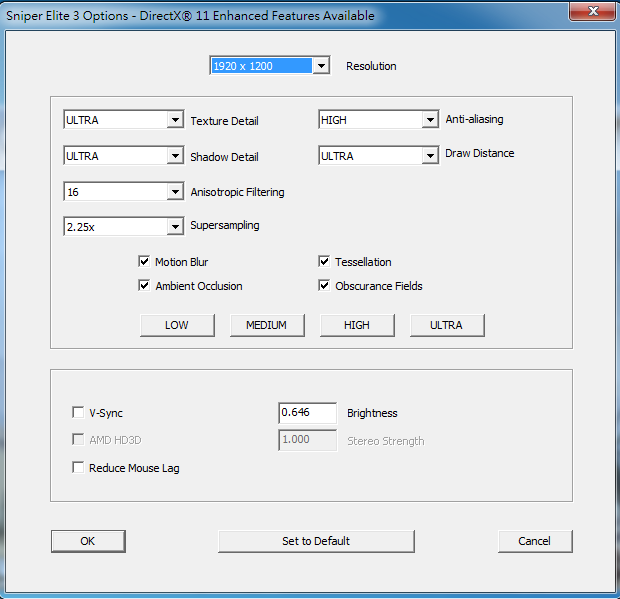This screenshot has height=599, width=620.
Task: Apply the MEDIUM quality preset
Action: click(x=267, y=325)
